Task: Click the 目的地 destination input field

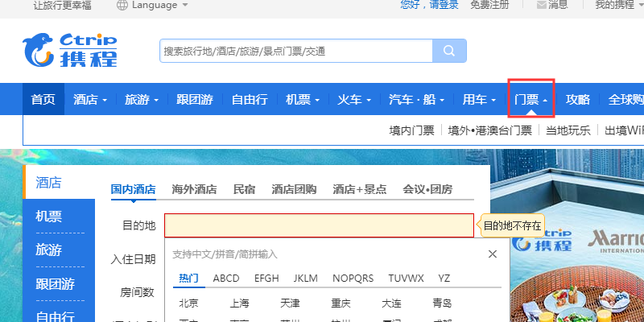Action: tap(319, 225)
